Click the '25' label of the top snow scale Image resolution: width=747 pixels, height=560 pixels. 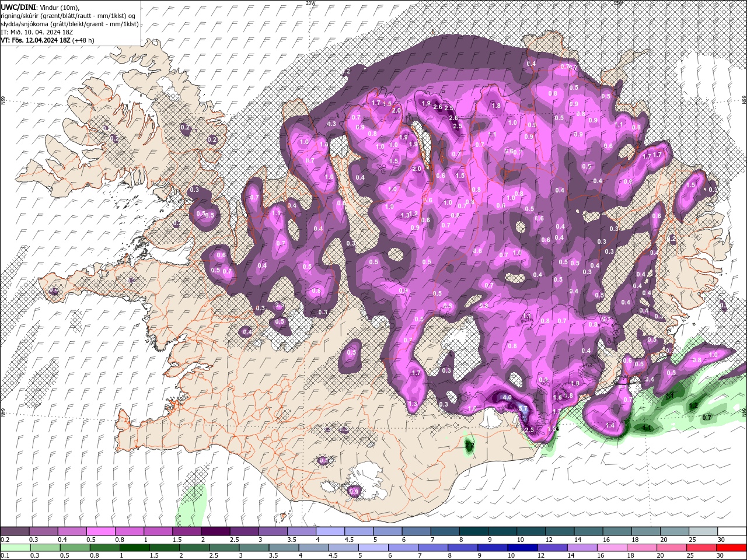[x=693, y=540]
